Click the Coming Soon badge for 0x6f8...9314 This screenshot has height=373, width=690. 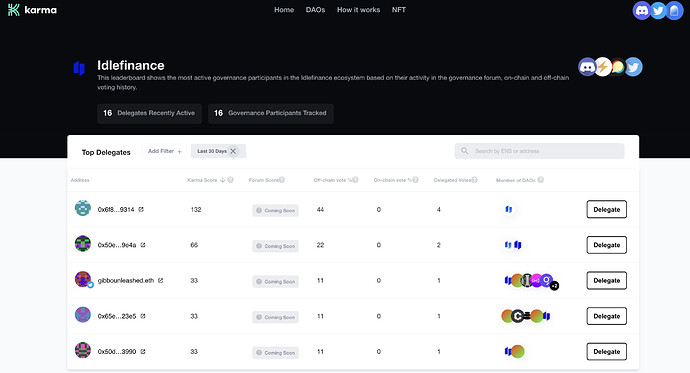(275, 210)
